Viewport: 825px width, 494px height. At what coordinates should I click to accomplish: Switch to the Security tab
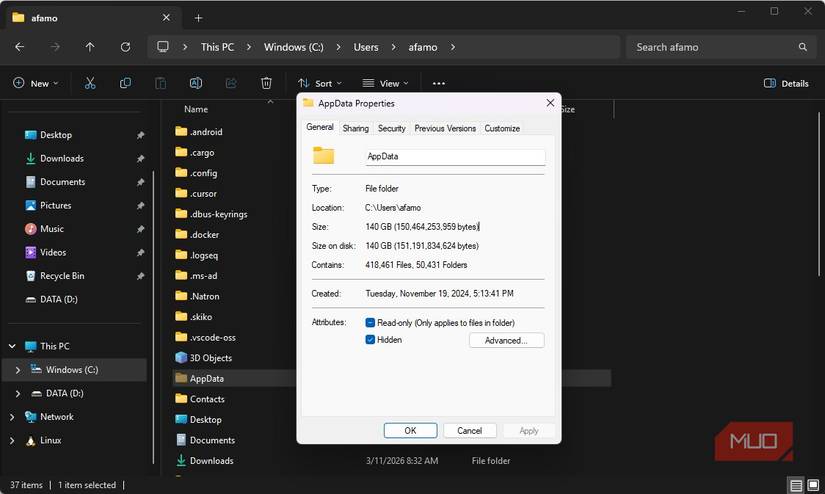click(391, 128)
